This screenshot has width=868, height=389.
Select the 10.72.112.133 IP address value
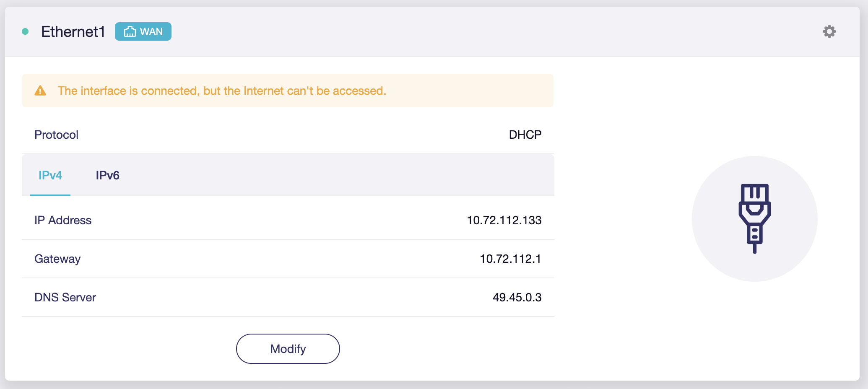504,220
